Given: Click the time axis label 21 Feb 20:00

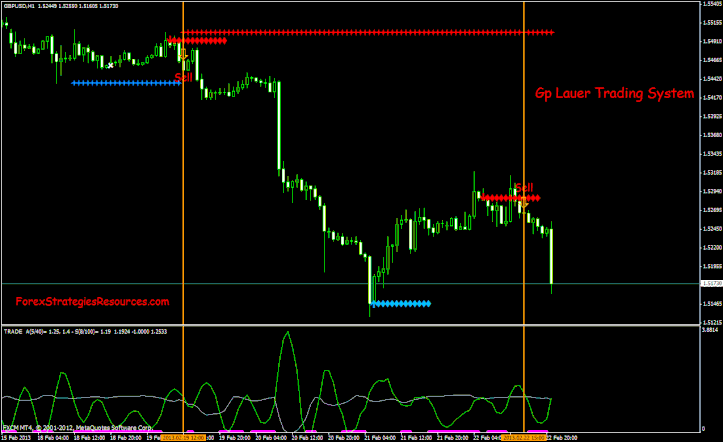Looking at the screenshot, I should coord(453,437).
